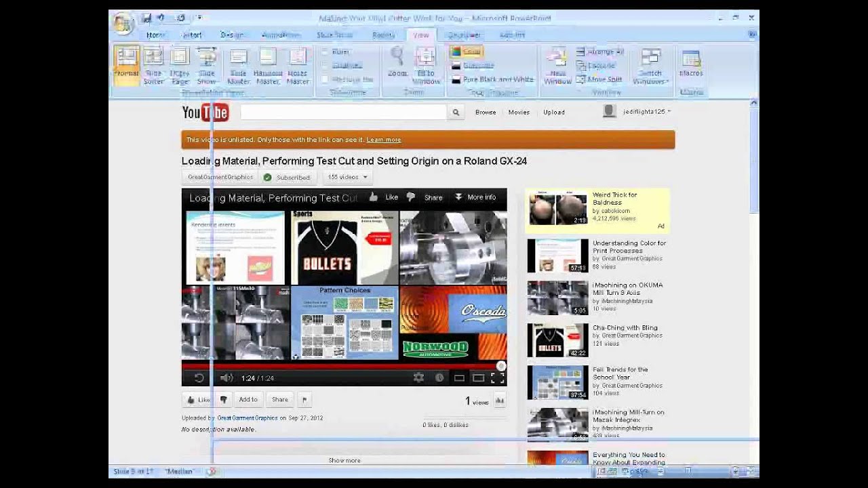Click the YouTube search magnifier button

(456, 113)
